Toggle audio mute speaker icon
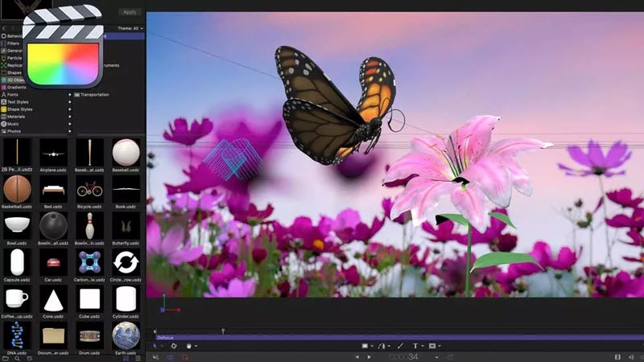This screenshot has height=362, width=644. pyautogui.click(x=631, y=356)
